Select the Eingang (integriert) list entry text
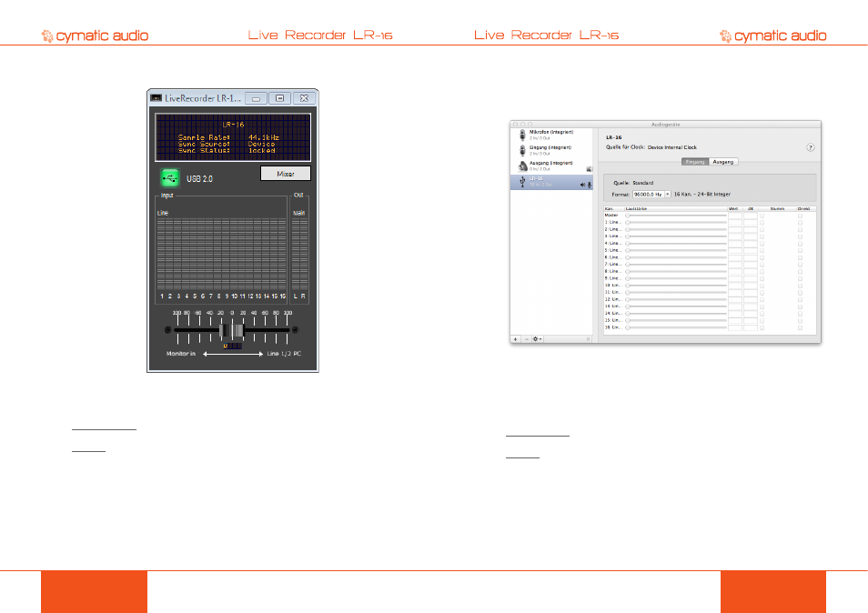 tap(550, 147)
